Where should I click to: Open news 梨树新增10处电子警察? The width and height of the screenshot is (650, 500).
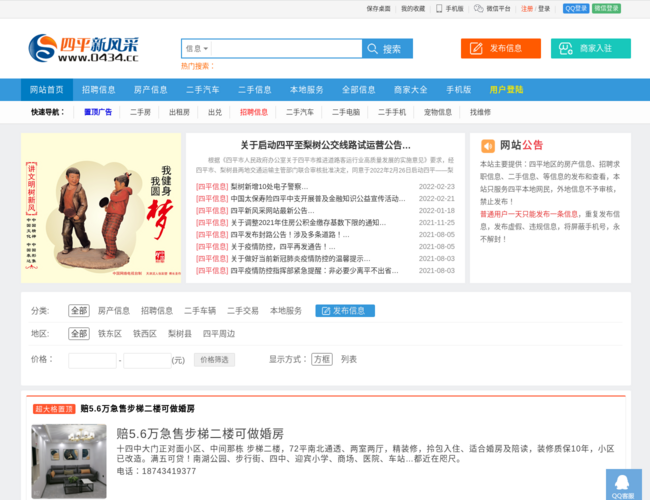(269, 187)
